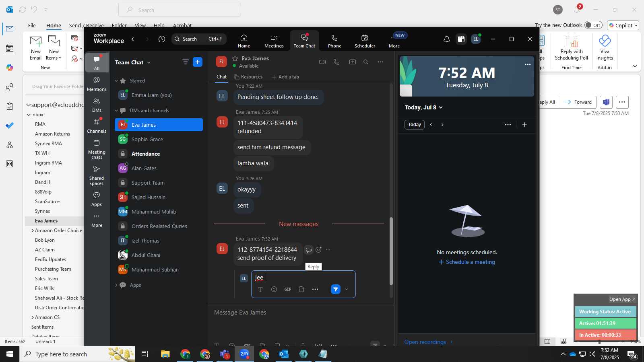
Task: Open Channels in Zoom sidebar
Action: click(97, 125)
